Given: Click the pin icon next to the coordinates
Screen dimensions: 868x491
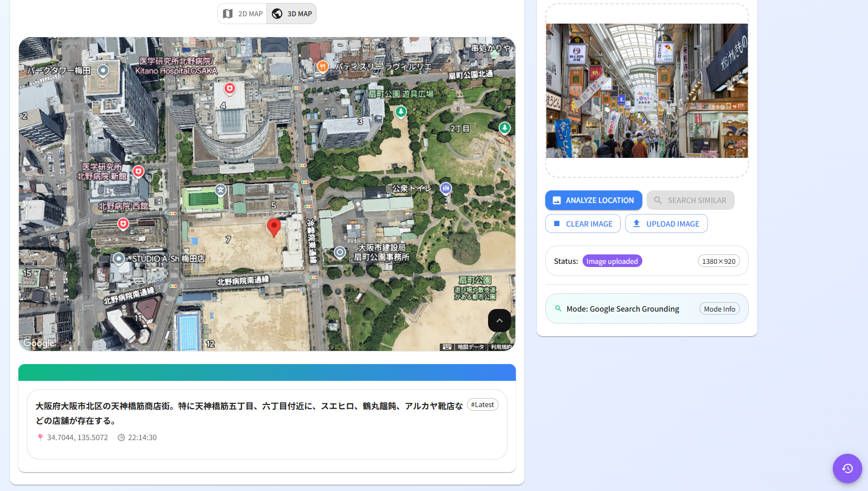Looking at the screenshot, I should click(41, 437).
